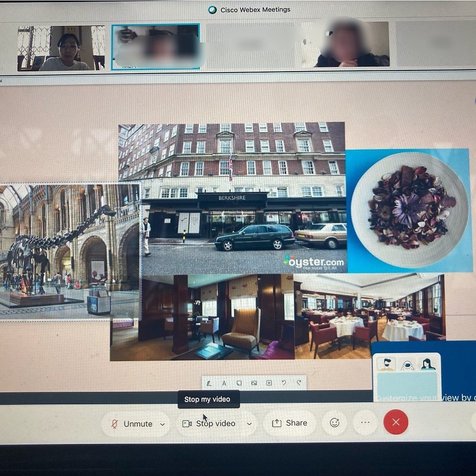Screen dimensions: 476x476
Task: Open the more options ellipsis button
Action: coord(365,423)
